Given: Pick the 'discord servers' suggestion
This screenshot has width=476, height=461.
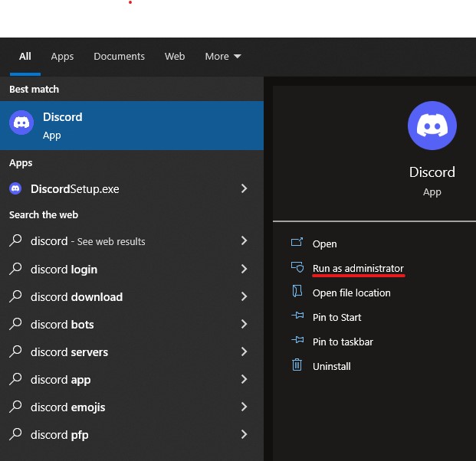Looking at the screenshot, I should pyautogui.click(x=132, y=352).
